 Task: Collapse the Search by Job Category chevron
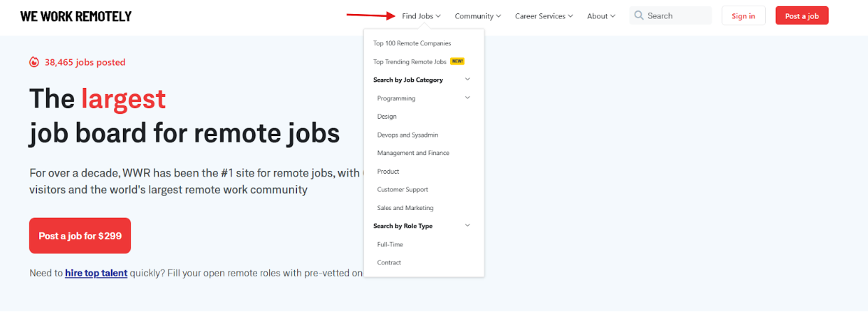[x=468, y=80]
